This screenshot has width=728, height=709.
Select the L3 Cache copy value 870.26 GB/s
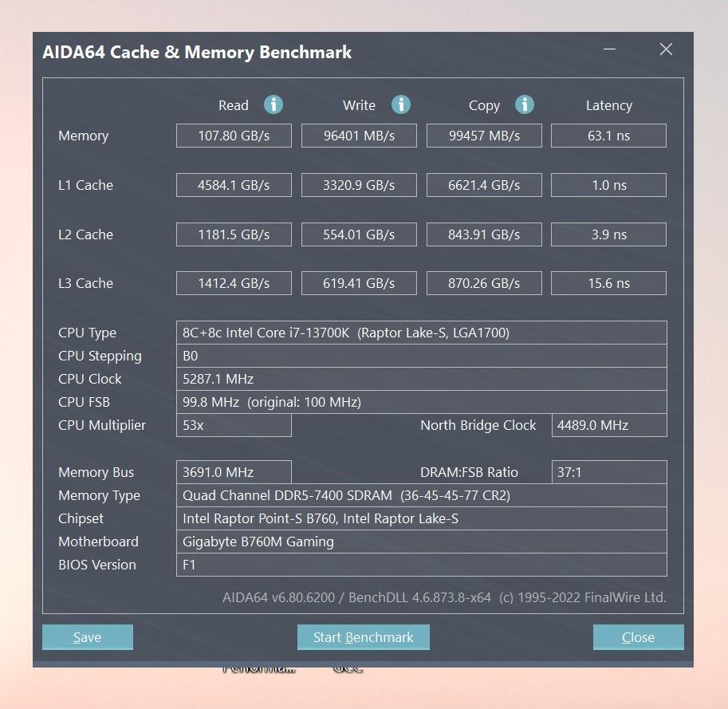[x=484, y=283]
